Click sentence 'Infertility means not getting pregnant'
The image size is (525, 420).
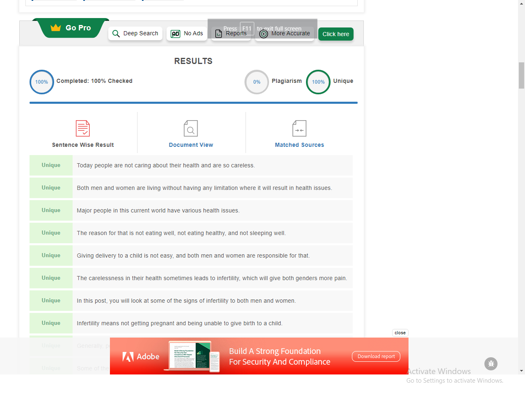click(x=180, y=323)
